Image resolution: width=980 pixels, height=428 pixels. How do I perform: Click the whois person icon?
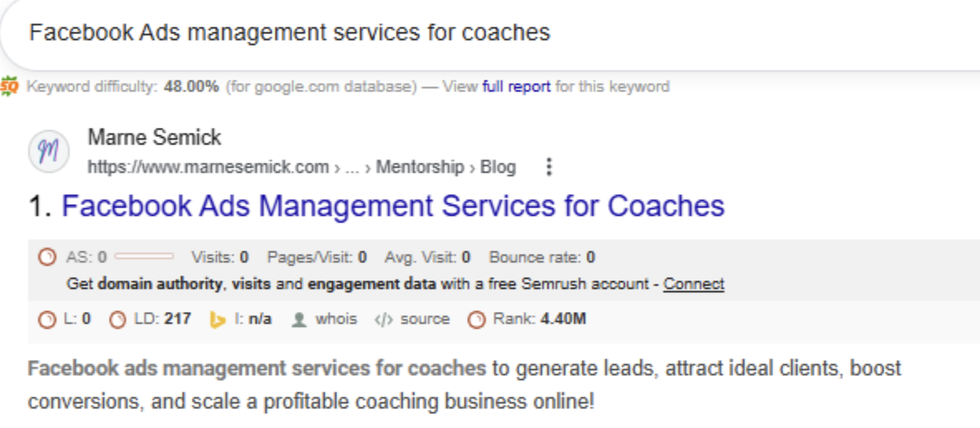tap(299, 320)
